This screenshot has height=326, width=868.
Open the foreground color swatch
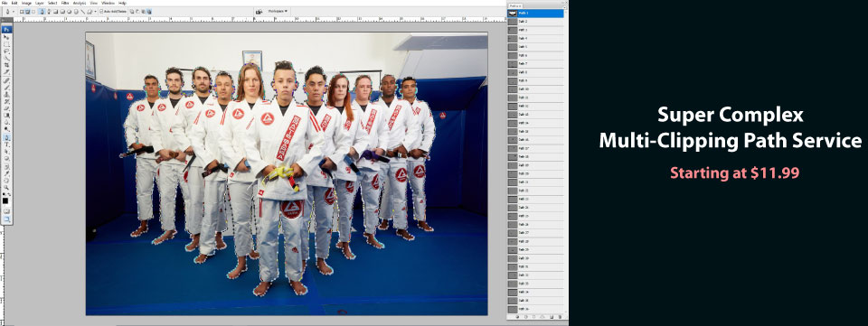[6, 201]
